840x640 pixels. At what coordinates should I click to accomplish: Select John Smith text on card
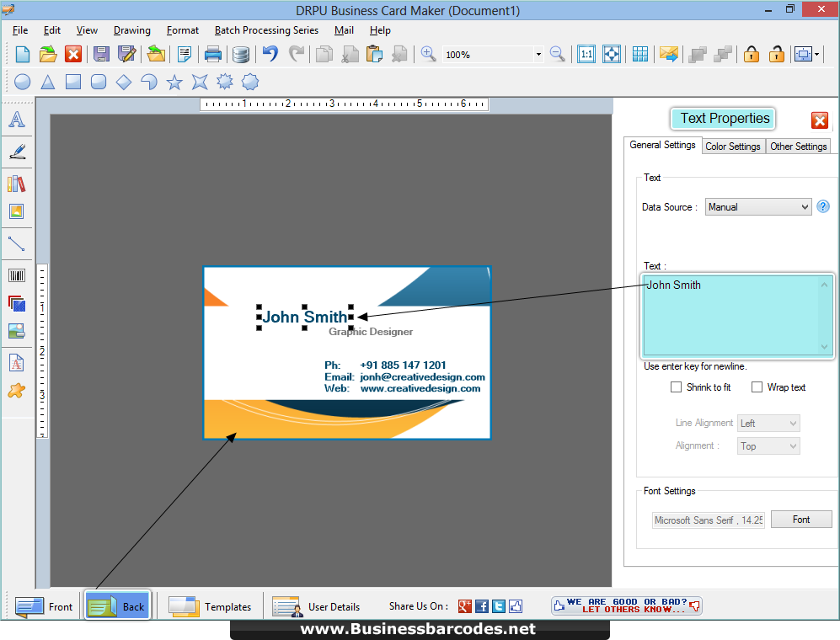[x=305, y=317]
